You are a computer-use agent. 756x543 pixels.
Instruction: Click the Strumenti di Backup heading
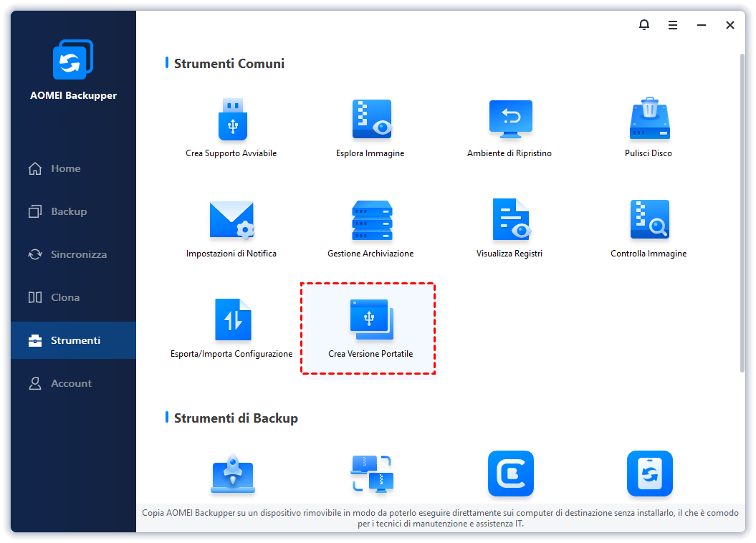coord(236,418)
